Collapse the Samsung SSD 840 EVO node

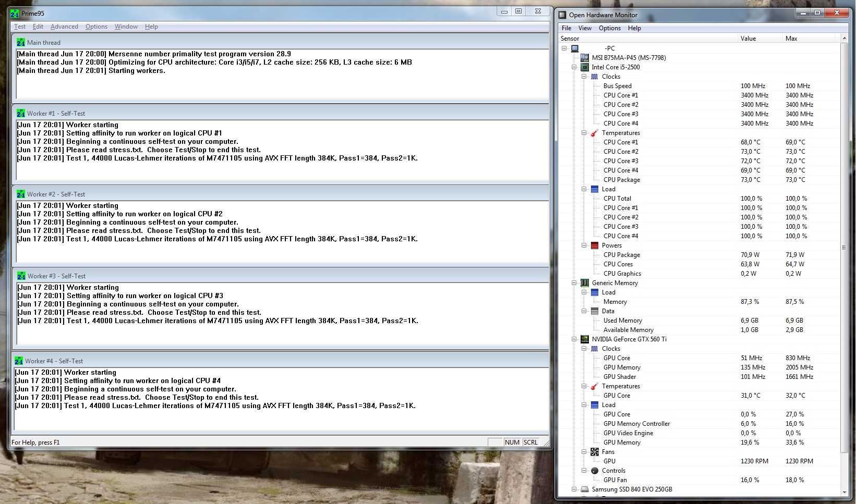tap(574, 489)
